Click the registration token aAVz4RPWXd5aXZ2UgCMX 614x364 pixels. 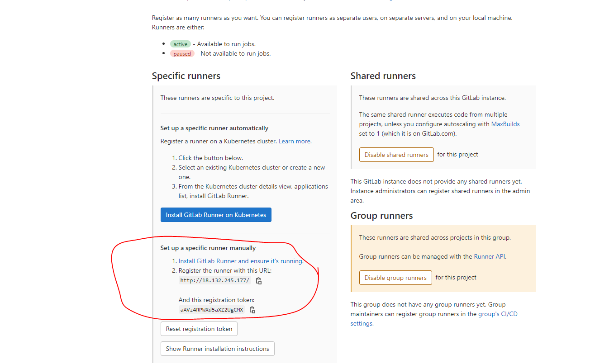point(212,310)
